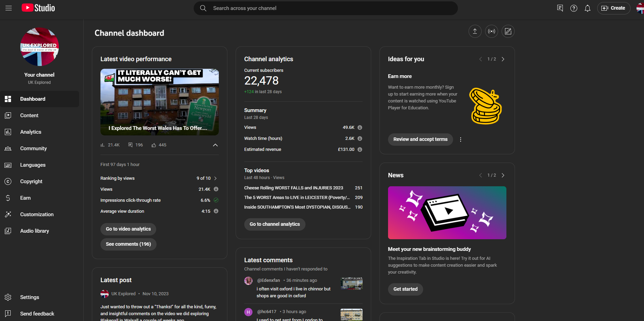Click UK Explored avatar in Latest post

tap(105, 294)
